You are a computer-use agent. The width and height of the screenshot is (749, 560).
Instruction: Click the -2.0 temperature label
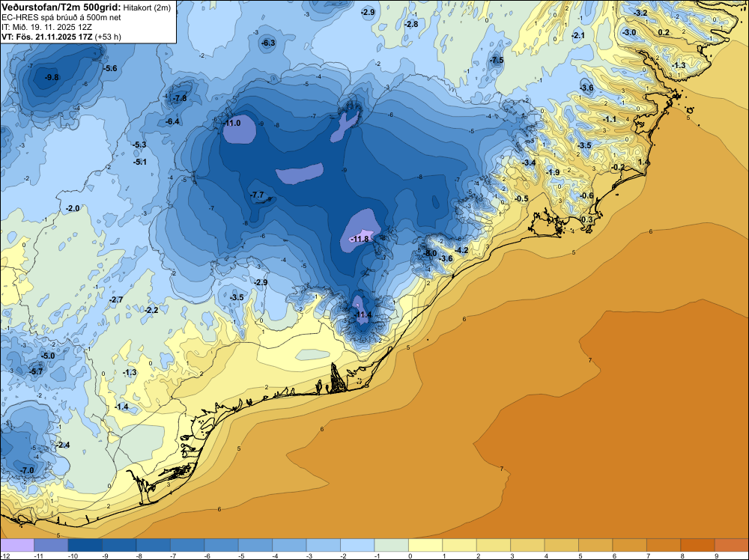73,209
